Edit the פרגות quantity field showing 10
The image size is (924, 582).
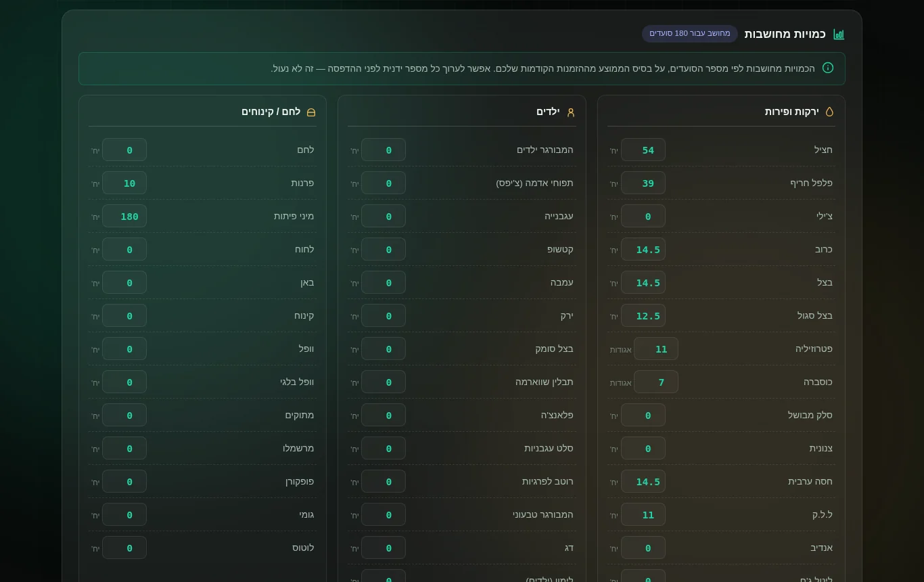pyautogui.click(x=124, y=183)
